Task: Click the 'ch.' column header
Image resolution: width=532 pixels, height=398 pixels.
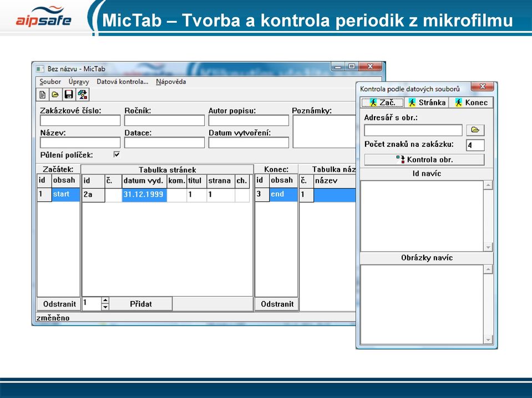Action: point(242,181)
